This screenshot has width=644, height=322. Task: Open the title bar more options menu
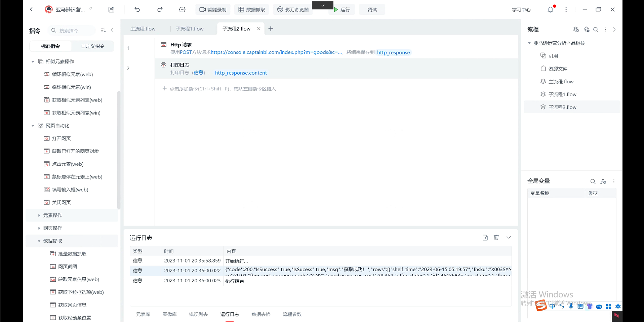pos(566,9)
